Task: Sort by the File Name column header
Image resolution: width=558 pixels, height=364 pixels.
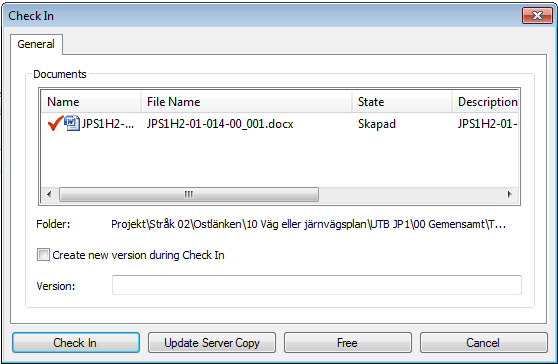Action: [247, 102]
